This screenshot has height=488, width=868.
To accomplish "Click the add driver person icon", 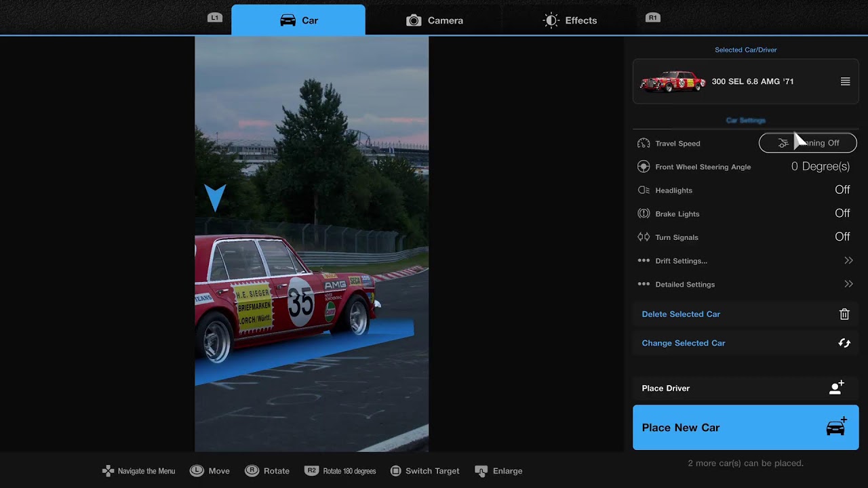I will click(x=836, y=387).
